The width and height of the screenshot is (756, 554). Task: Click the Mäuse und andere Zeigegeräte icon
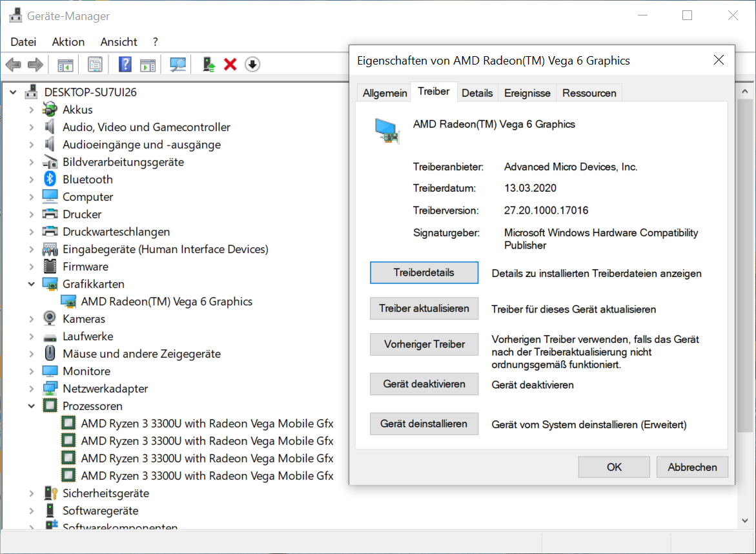click(x=50, y=353)
